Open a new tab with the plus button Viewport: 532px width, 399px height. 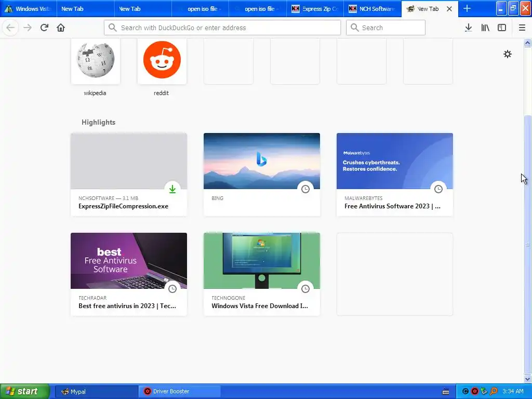point(467,8)
